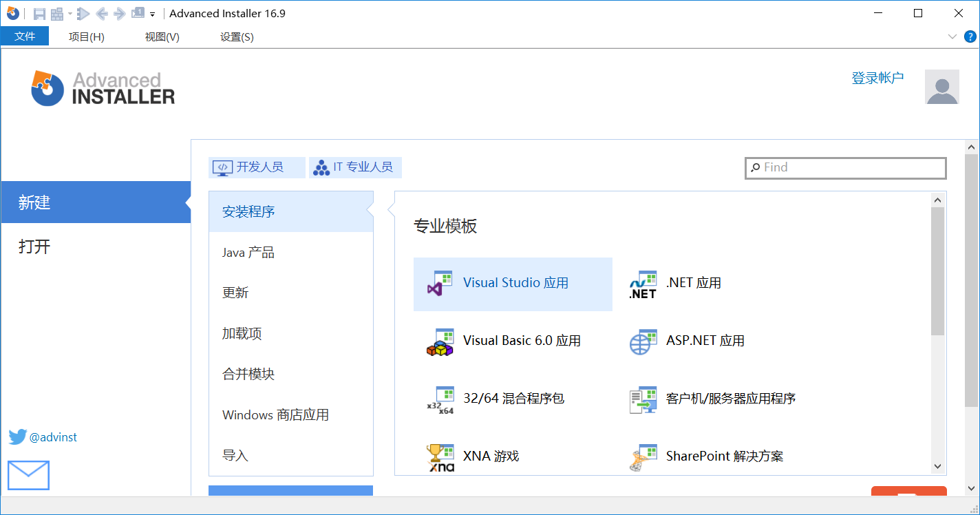Select the 合并模块 category

291,374
